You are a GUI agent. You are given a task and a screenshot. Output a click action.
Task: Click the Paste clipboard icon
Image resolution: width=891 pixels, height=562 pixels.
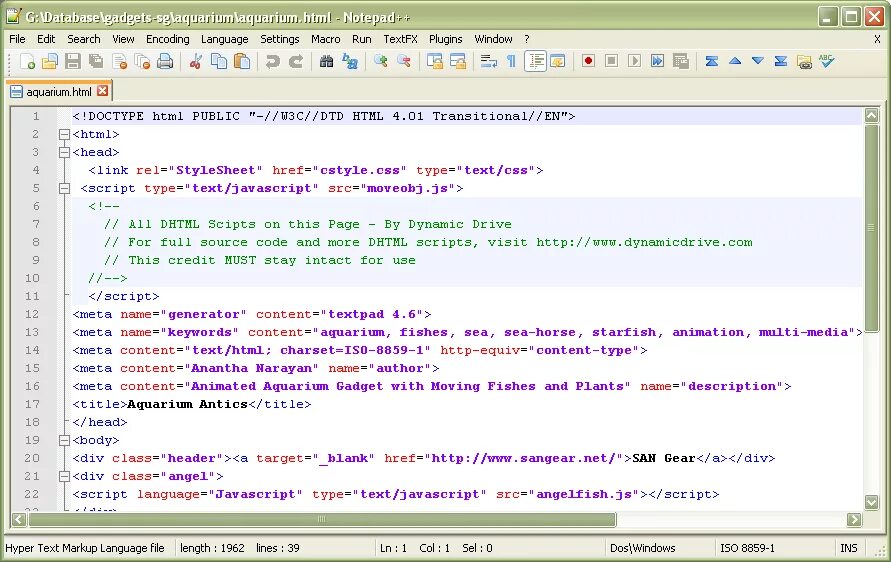click(242, 61)
